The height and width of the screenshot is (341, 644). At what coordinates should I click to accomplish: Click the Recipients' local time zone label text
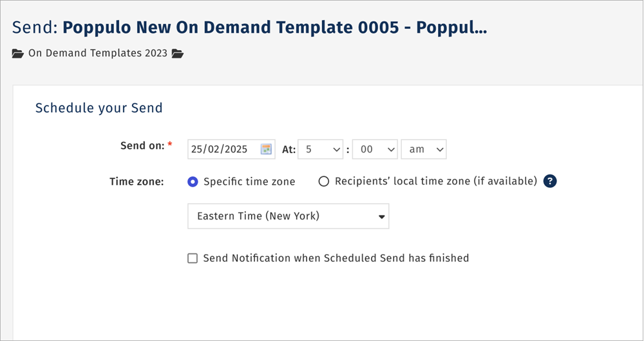pos(436,181)
